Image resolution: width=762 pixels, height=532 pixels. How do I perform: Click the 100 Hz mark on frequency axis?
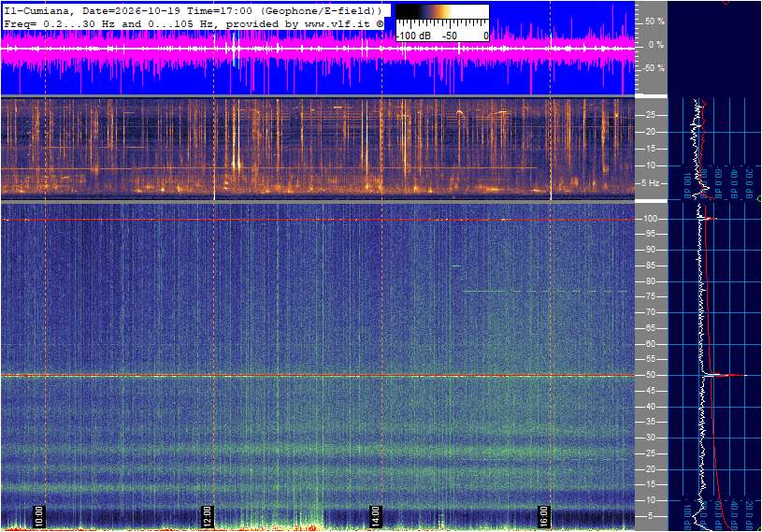650,219
